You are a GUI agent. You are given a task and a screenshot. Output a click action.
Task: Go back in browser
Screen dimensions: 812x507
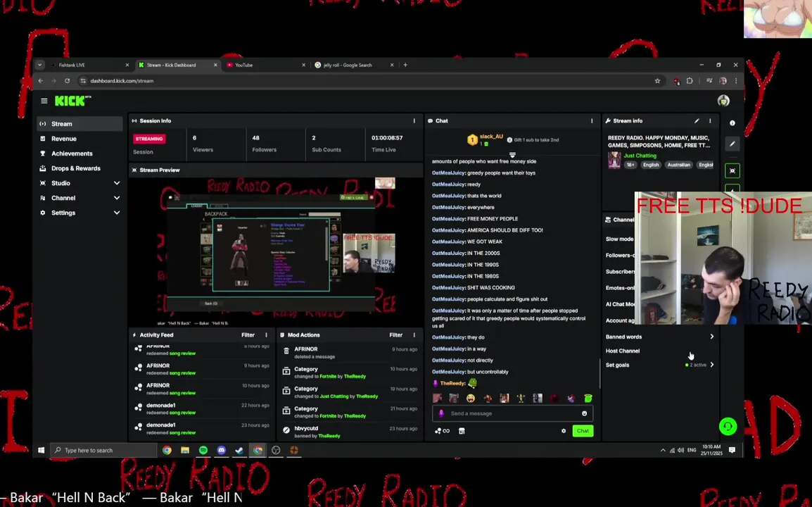point(41,81)
